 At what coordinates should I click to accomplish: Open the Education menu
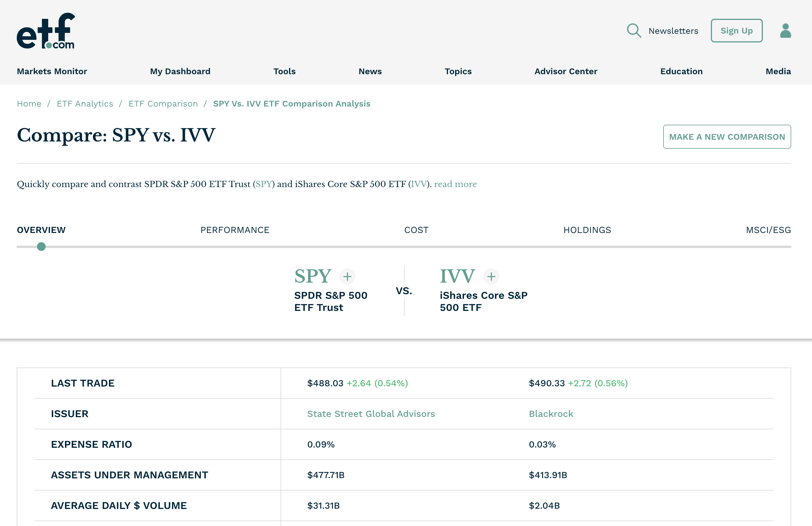[681, 71]
